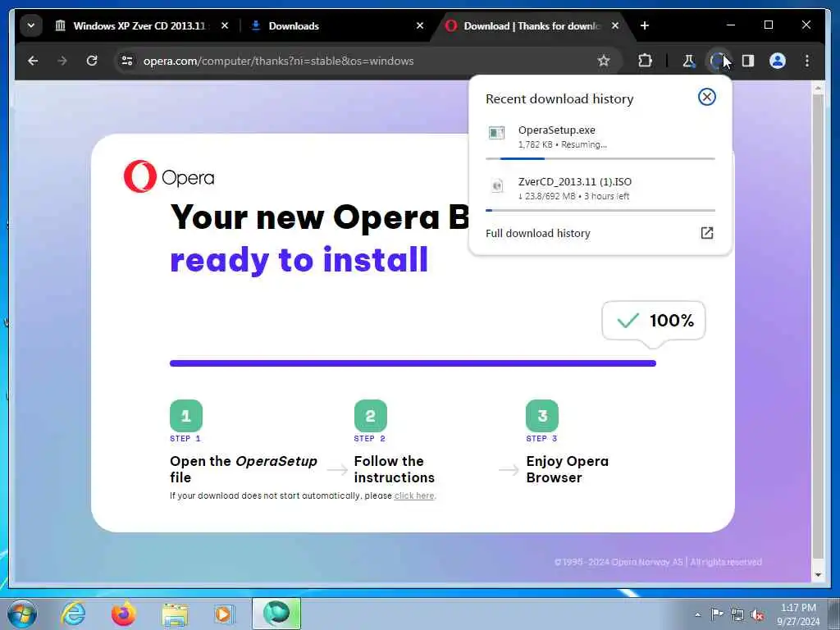Viewport: 840px width, 630px height.
Task: Expand the tab search dropdown arrow
Action: [x=31, y=25]
